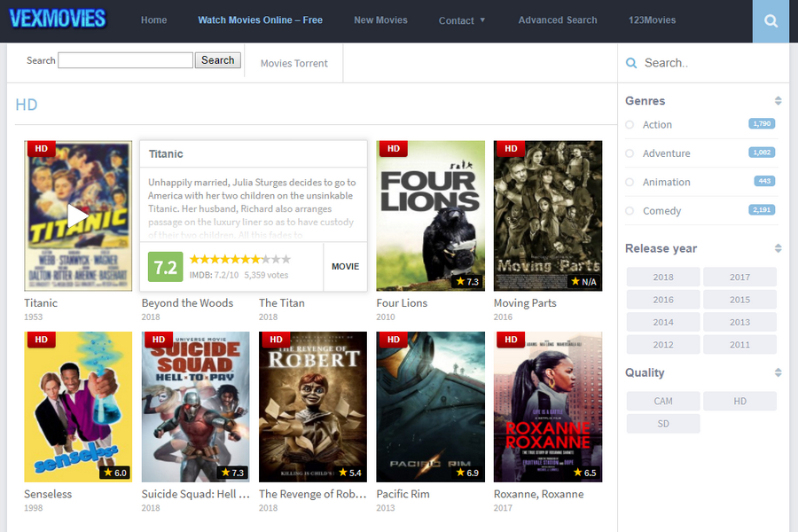Screen dimensions: 798x532
Task: Click the 6.9 rating on Pacific Rim
Action: [x=467, y=473]
